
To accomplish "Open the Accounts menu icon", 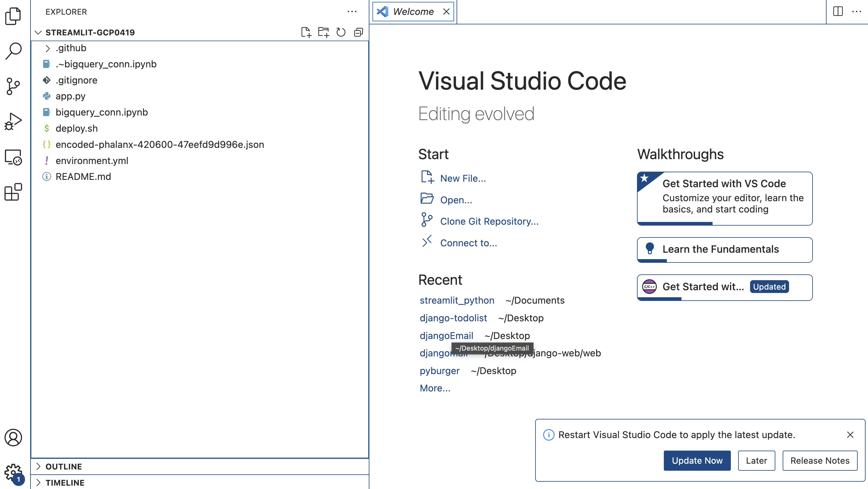I will [x=13, y=437].
